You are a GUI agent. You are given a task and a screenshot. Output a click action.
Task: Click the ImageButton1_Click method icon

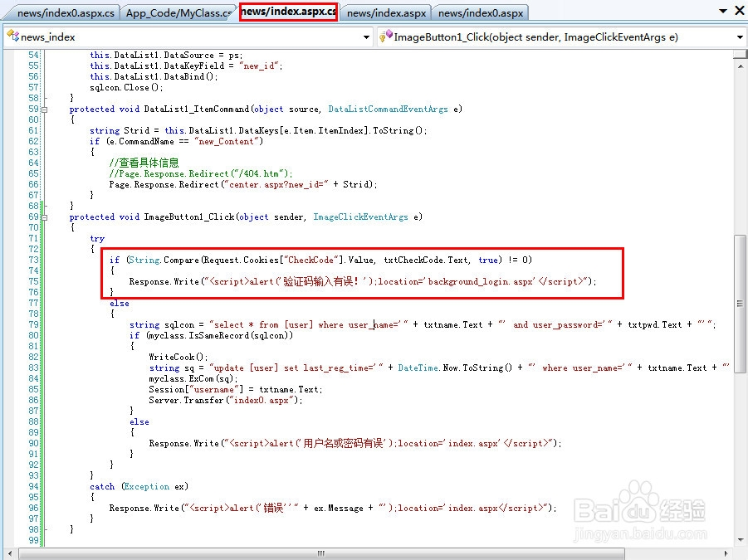click(x=385, y=36)
